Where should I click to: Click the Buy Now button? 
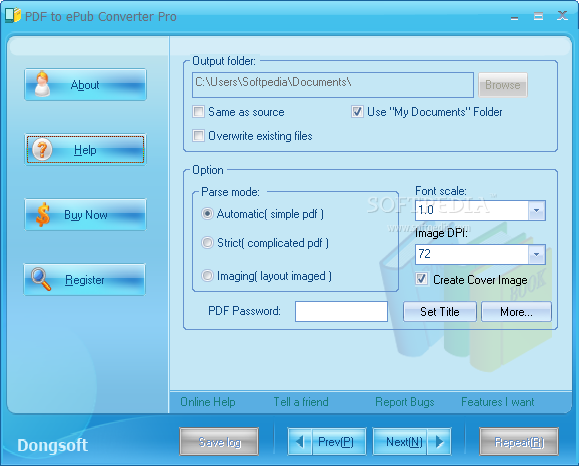tap(85, 215)
